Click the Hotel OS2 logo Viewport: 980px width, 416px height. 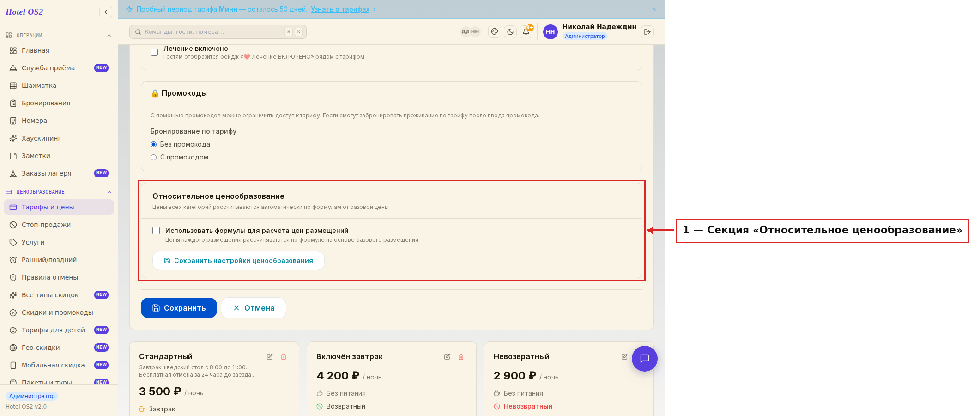click(24, 12)
